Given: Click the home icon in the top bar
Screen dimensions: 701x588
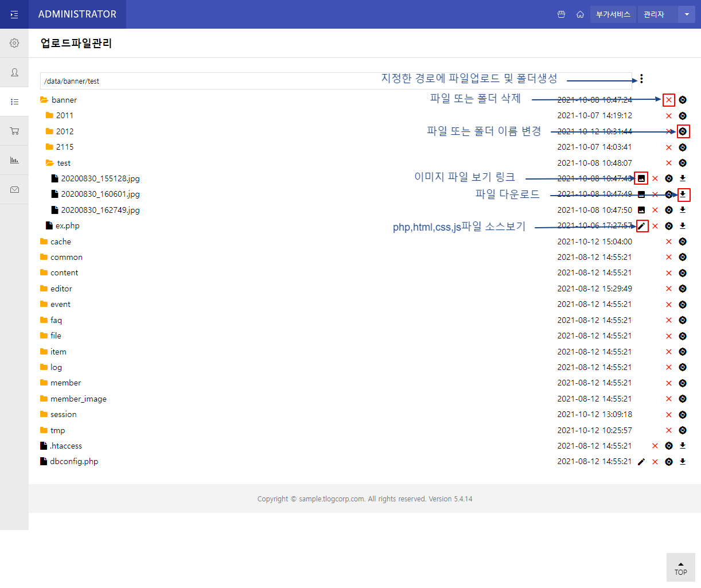Looking at the screenshot, I should click(x=580, y=14).
